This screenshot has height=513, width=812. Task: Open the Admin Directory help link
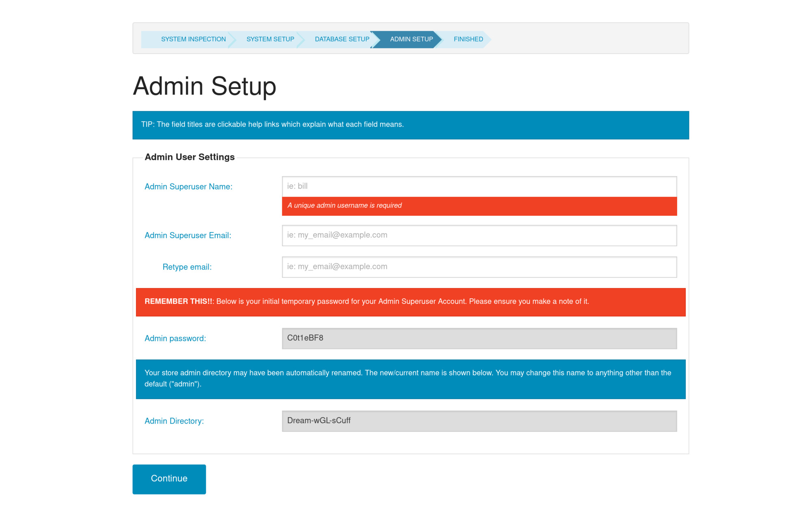coord(174,421)
